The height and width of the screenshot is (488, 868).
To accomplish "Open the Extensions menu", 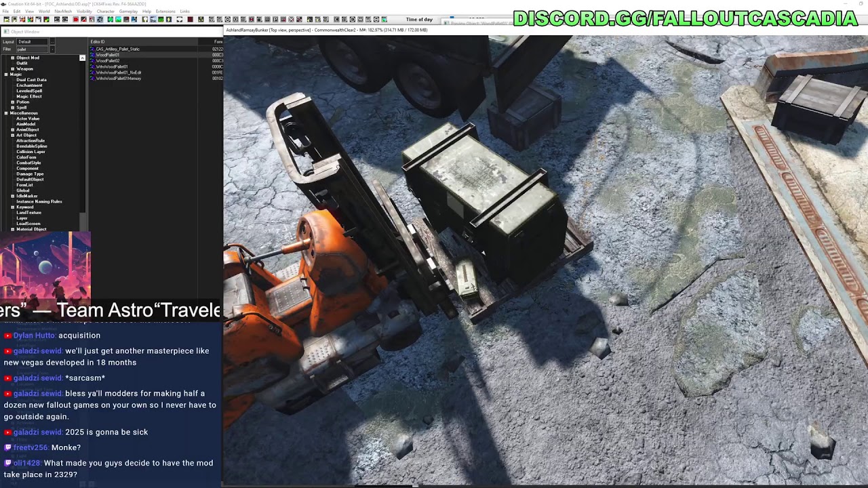I will click(x=165, y=12).
